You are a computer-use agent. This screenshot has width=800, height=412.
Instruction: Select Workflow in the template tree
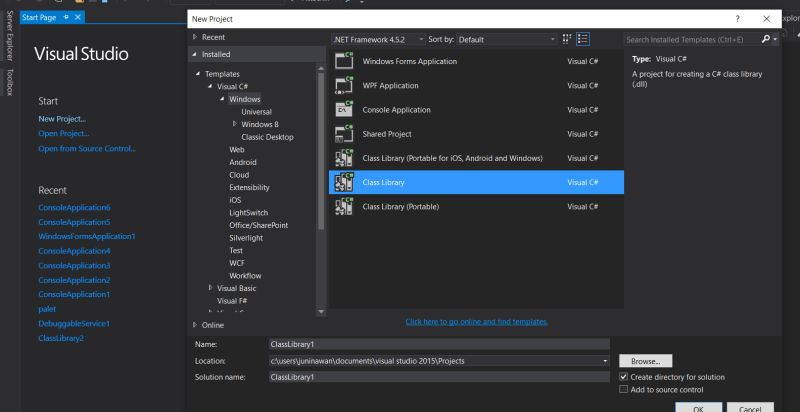coord(245,275)
